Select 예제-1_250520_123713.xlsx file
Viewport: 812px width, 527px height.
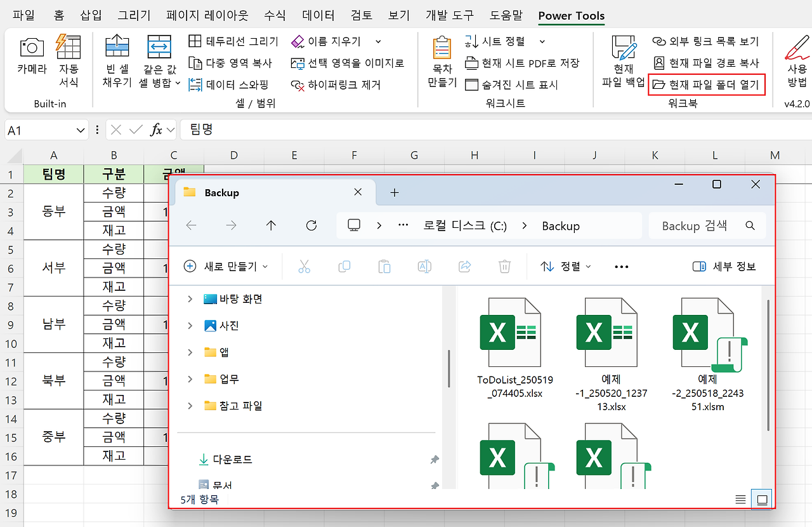(611, 355)
